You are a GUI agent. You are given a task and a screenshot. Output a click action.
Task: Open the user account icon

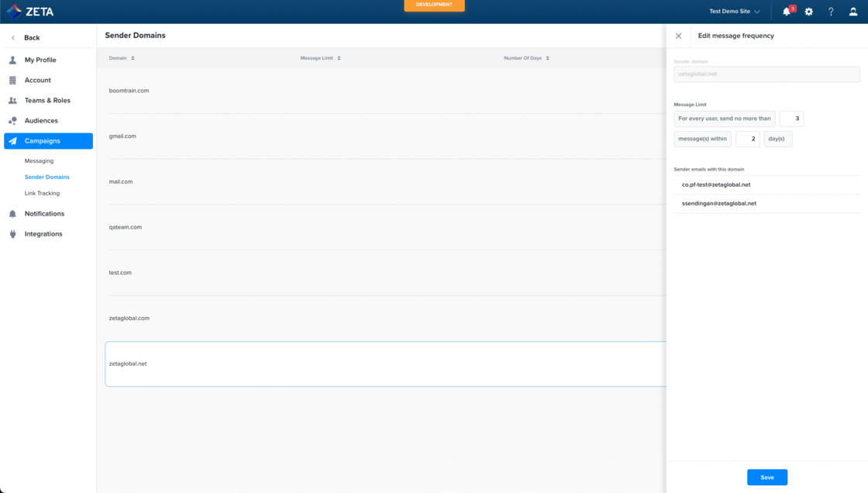[853, 12]
